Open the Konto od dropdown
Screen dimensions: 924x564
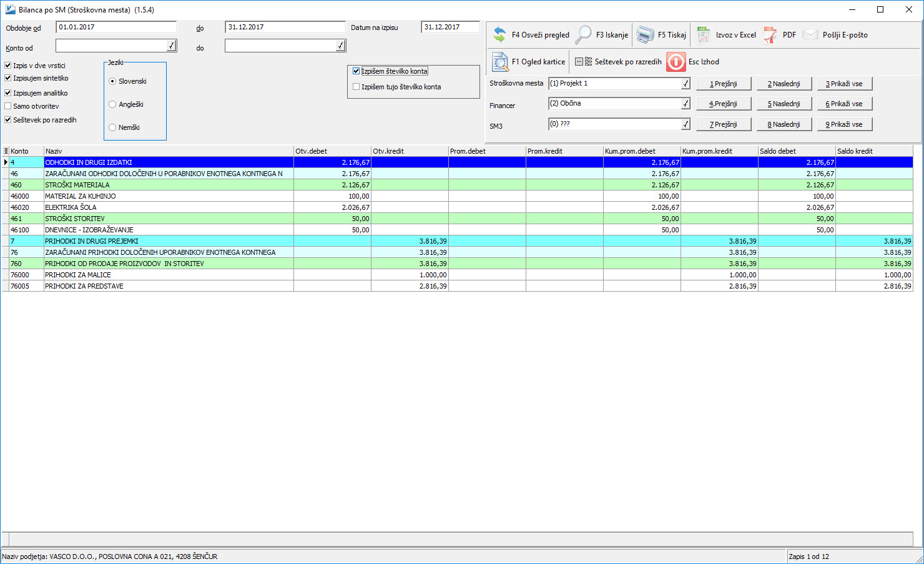(x=171, y=46)
